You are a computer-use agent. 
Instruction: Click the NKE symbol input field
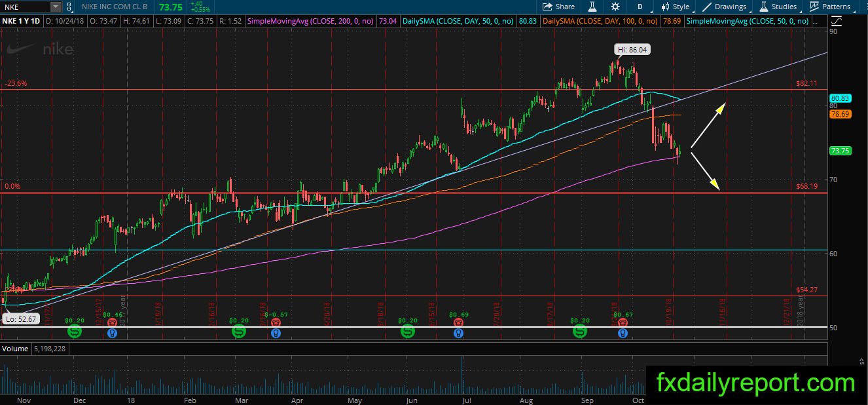tap(25, 7)
